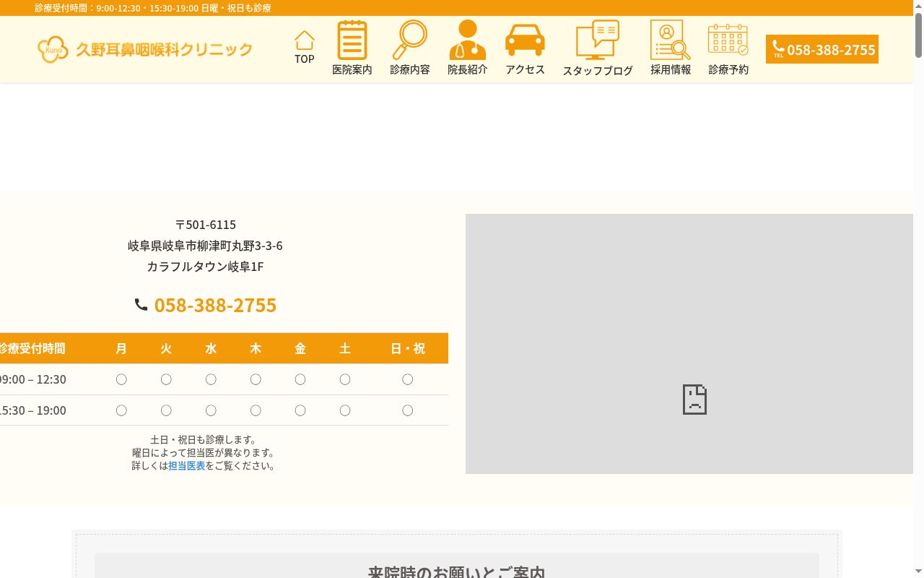Click カラフルタウン岐阜1F text
Viewport: 924px width, 578px height.
(x=206, y=267)
